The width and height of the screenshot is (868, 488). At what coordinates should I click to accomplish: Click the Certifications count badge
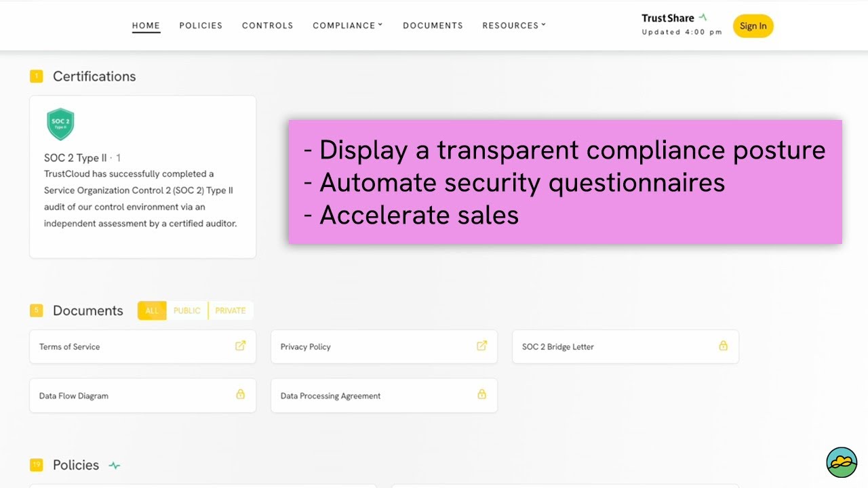(x=36, y=77)
